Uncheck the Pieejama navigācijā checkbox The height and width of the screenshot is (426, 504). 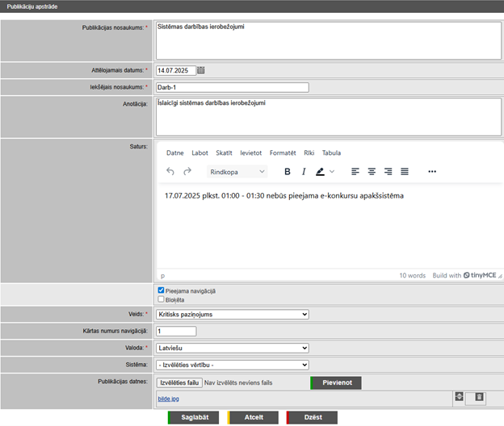click(x=162, y=290)
